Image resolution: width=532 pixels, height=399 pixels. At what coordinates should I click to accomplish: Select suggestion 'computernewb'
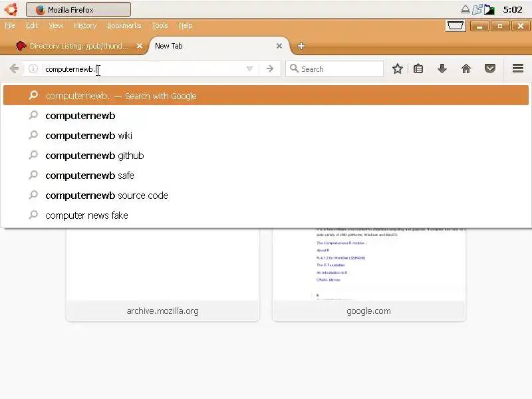point(266,115)
